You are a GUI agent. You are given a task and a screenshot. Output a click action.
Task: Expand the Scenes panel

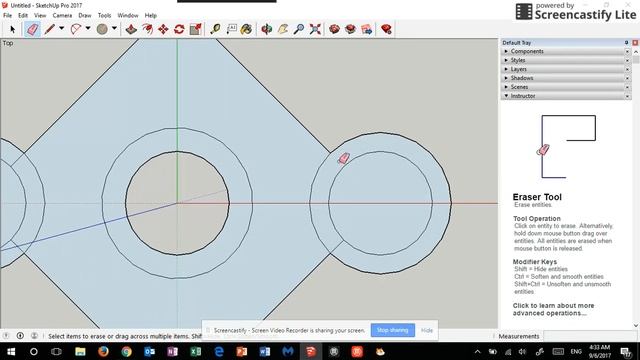[506, 87]
